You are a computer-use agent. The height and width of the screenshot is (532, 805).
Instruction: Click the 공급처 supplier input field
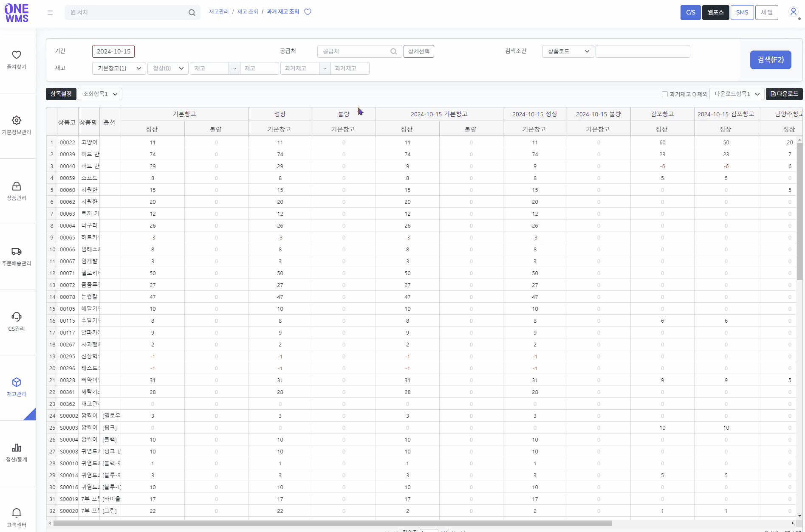pyautogui.click(x=354, y=51)
